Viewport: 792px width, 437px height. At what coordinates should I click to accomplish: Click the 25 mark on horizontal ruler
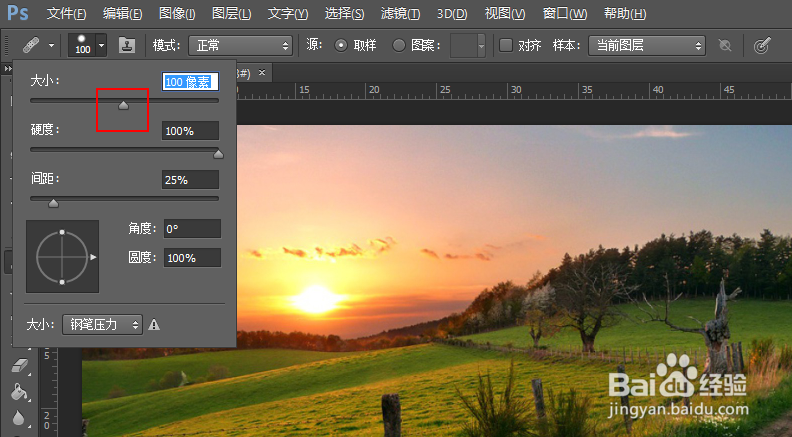pos(444,89)
